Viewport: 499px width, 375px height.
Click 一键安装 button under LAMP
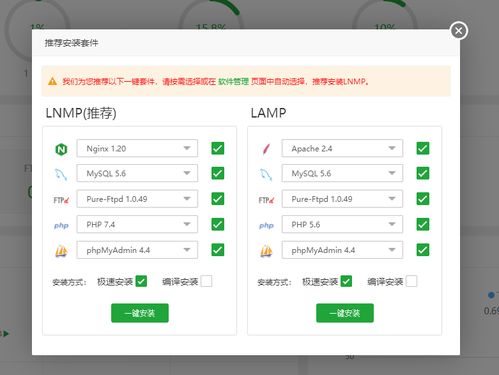345,313
